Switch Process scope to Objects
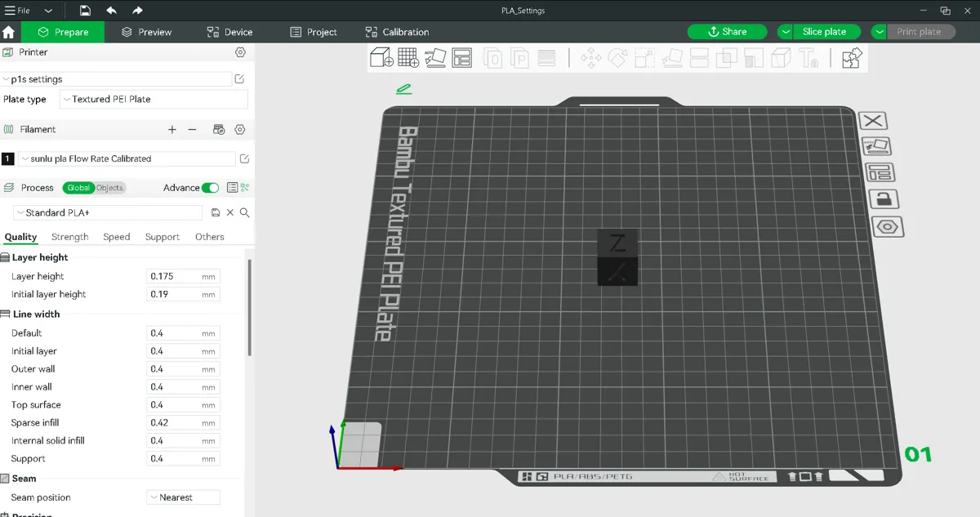 pyautogui.click(x=109, y=187)
